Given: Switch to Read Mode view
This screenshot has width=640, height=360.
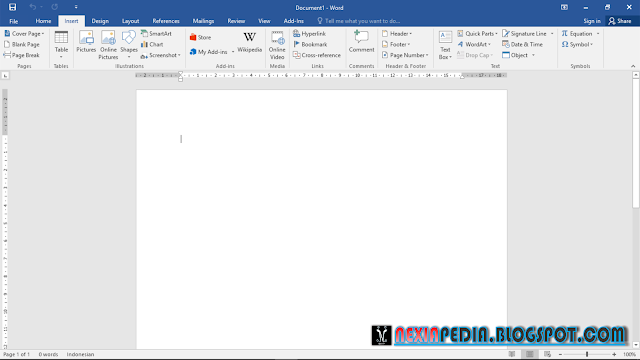Looking at the screenshot, I should pos(512,354).
